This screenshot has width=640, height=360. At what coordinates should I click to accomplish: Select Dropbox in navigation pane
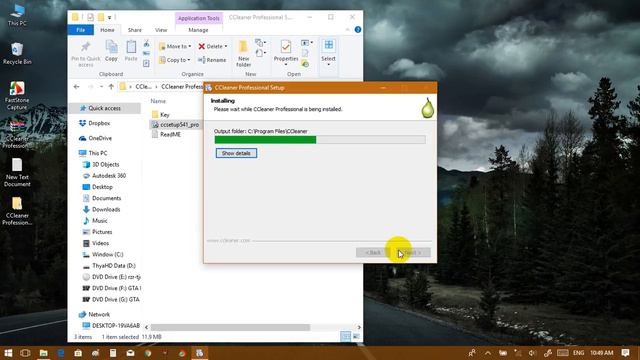point(99,123)
